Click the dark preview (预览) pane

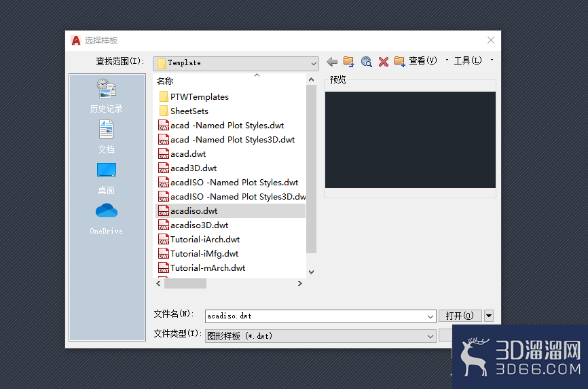click(x=410, y=140)
